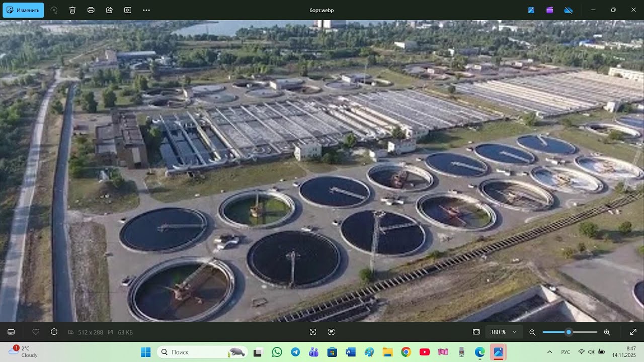644x362 pixels.
Task: Open YouTube app from the taskbar
Action: point(425,352)
